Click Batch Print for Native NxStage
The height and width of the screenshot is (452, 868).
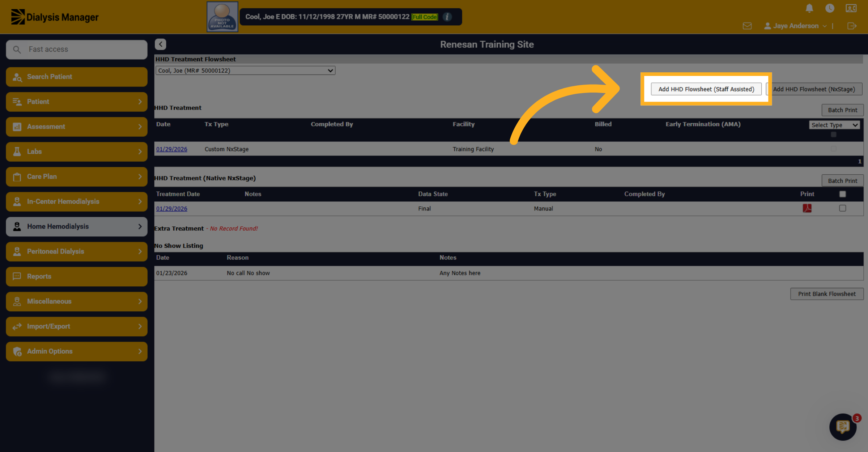[x=843, y=180]
